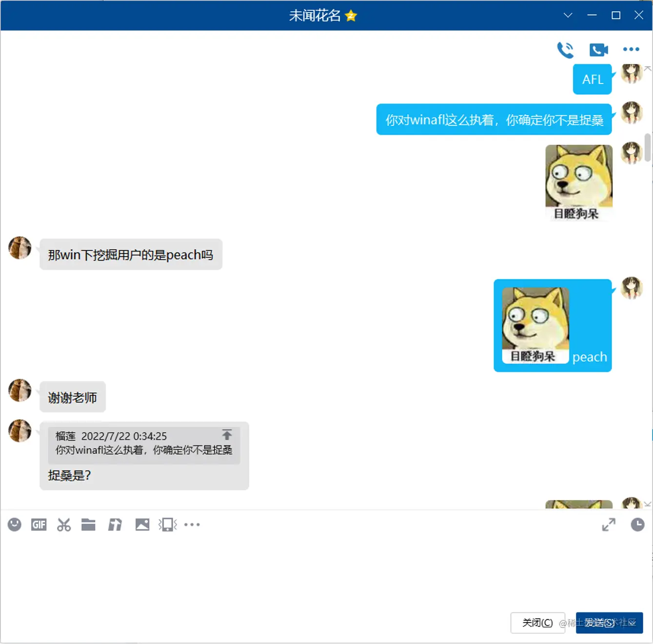Start a voice call

click(565, 50)
